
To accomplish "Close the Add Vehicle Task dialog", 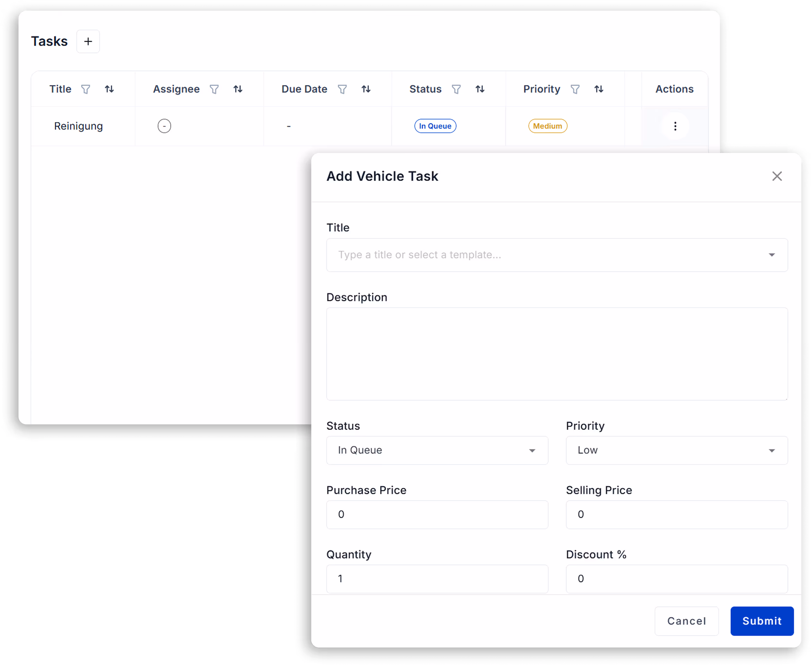I will tap(777, 176).
